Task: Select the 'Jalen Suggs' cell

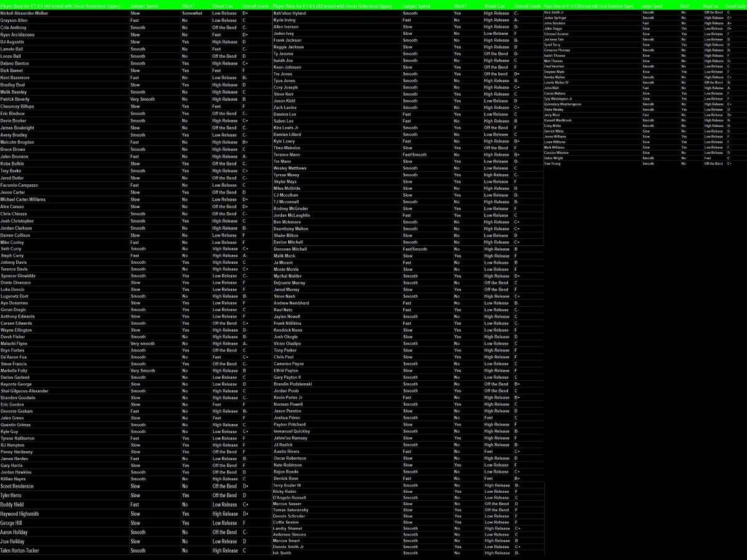Action: 553,29
